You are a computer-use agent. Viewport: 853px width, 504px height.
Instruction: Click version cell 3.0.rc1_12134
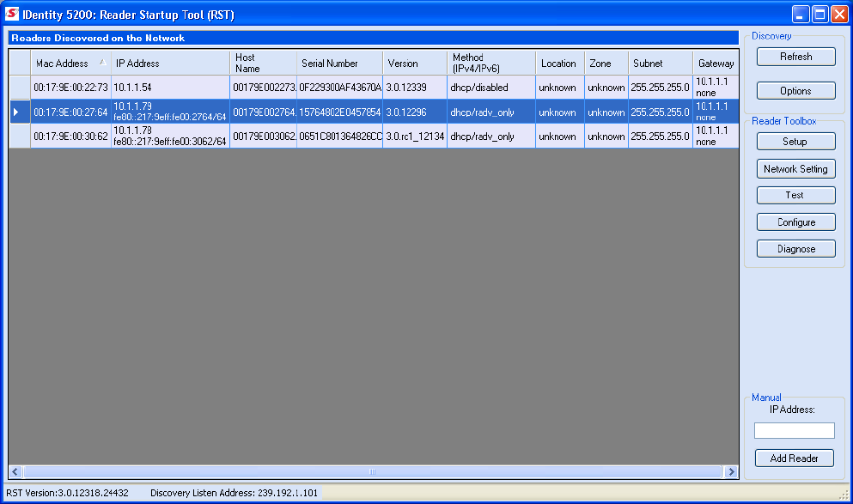click(415, 137)
